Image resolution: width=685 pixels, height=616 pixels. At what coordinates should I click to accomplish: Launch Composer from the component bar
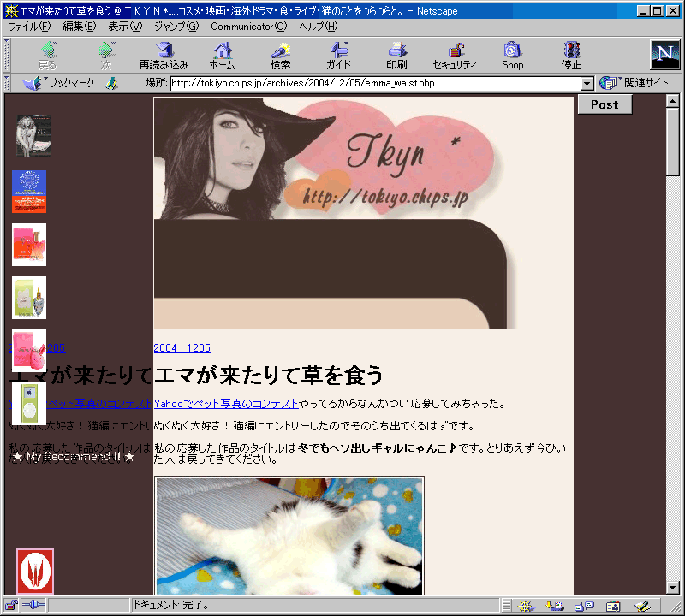(x=642, y=606)
